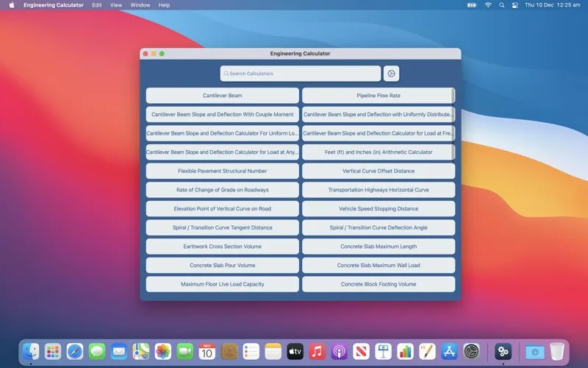
Task: Click the play icon button beside search
Action: point(392,74)
